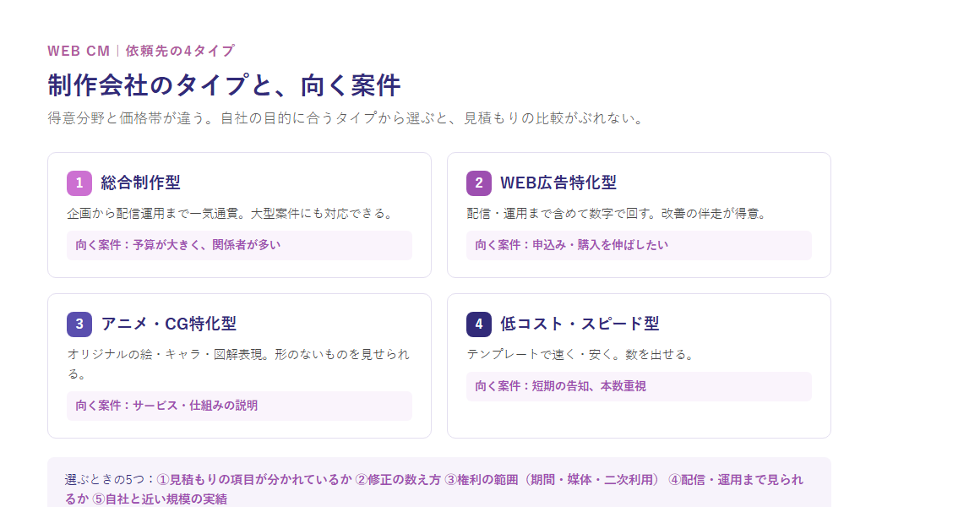Click the number 1 badge for 総合制作型
This screenshot has width=980, height=507.
[79, 183]
